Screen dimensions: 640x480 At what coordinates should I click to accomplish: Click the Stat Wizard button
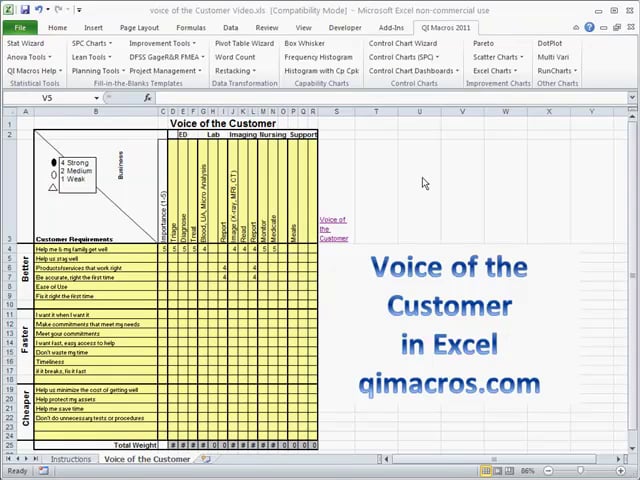pyautogui.click(x=25, y=43)
